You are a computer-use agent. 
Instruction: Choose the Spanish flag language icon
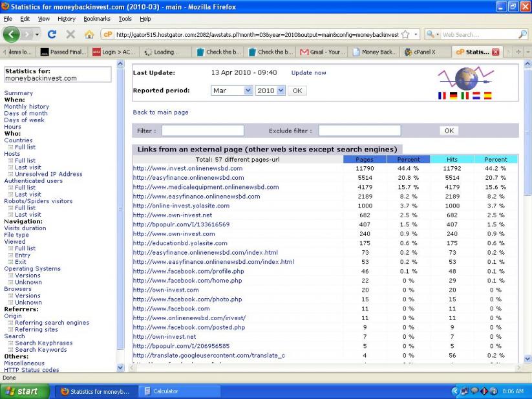coord(487,96)
